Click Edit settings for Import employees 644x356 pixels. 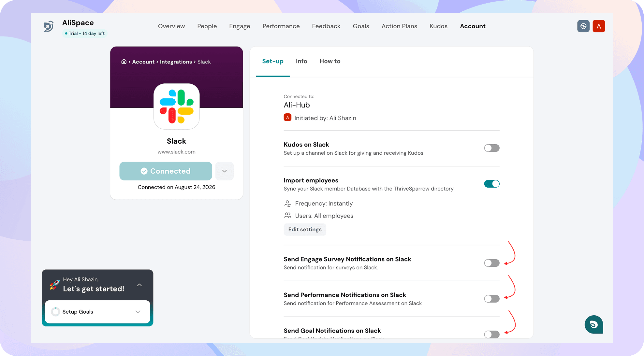click(x=305, y=230)
